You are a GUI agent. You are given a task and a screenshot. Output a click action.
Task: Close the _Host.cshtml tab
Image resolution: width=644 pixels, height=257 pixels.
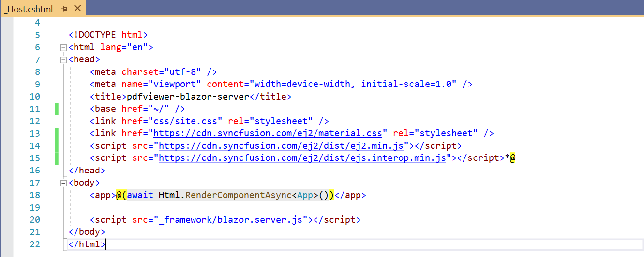tap(76, 9)
